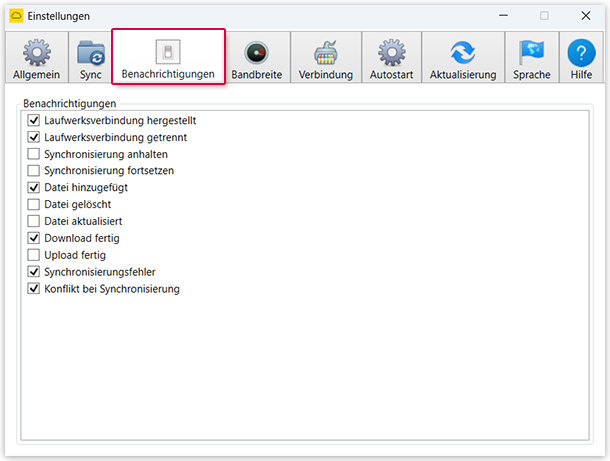This screenshot has height=461, width=610.
Task: Select the Benachrichtigungen switch icon
Action: (x=168, y=51)
